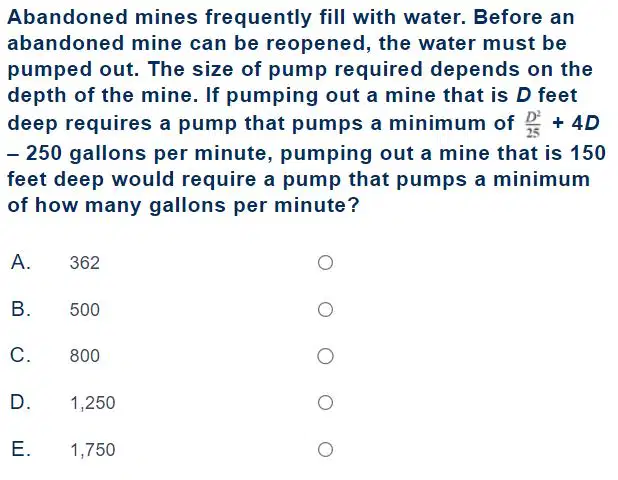Click the phrase "Abandoned mines" at the start
Viewport: 618px width, 480px height.
coord(102,17)
